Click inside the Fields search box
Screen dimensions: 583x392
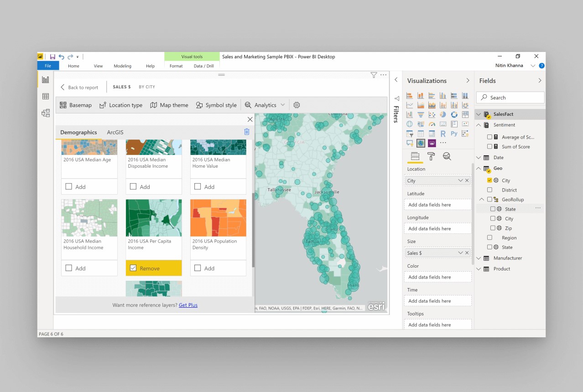[510, 97]
